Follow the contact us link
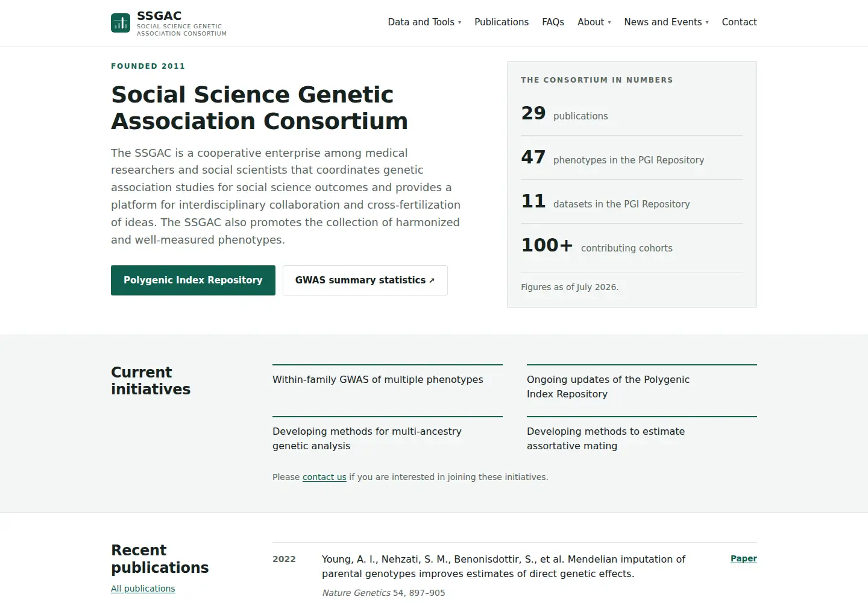Screen dimensions: 868x603 (x=324, y=477)
